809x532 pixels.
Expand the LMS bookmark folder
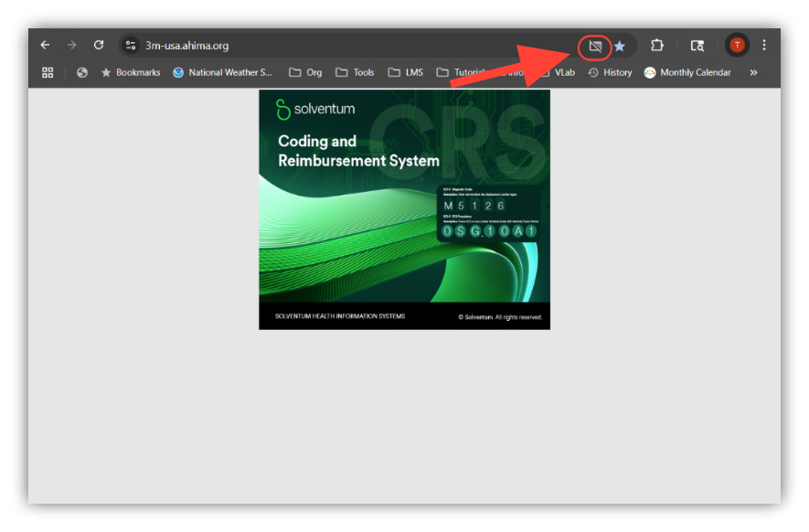point(406,72)
